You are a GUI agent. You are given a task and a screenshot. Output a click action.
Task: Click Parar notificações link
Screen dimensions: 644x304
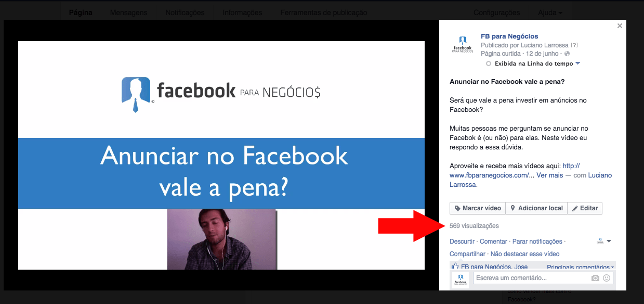(x=537, y=242)
